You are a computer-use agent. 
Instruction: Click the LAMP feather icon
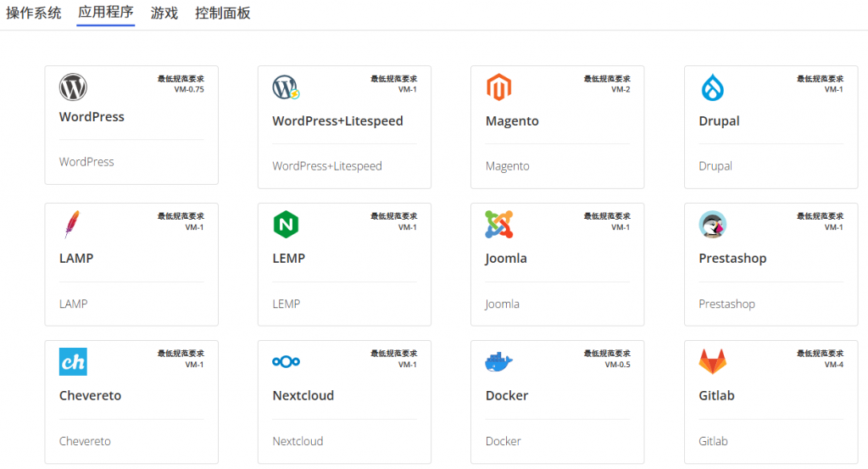(72, 225)
